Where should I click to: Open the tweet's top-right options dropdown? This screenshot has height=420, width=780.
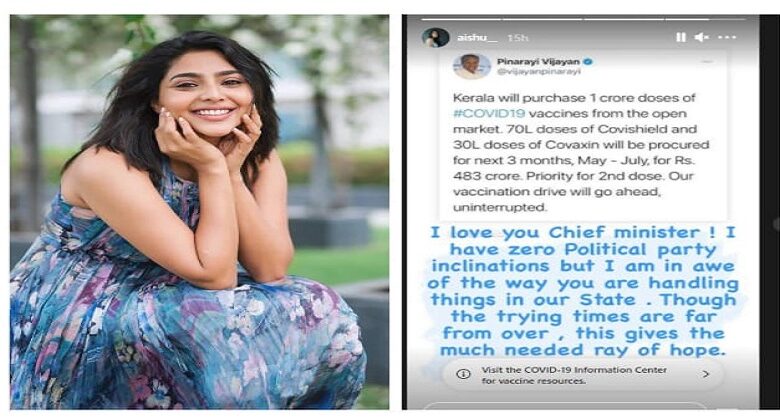[x=707, y=62]
